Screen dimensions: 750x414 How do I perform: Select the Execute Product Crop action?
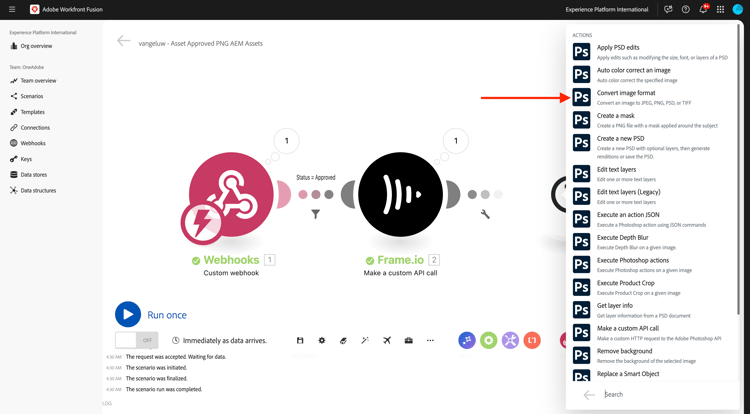pyautogui.click(x=652, y=287)
